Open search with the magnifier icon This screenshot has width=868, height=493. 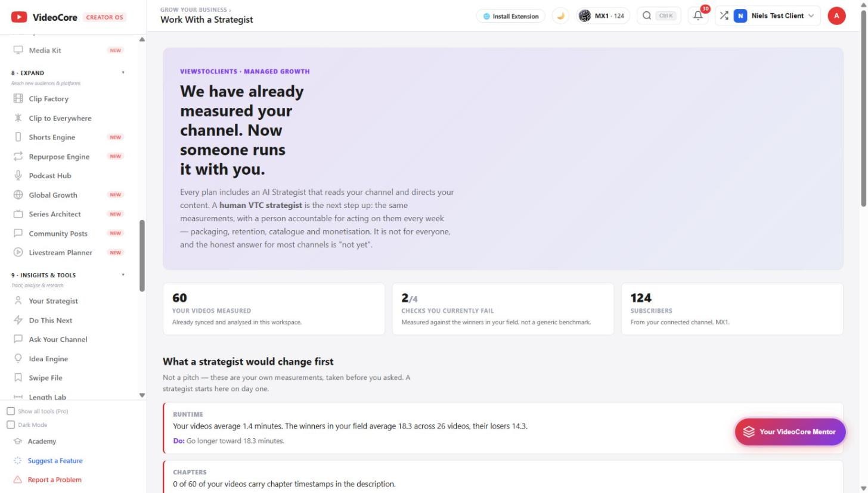pyautogui.click(x=647, y=16)
